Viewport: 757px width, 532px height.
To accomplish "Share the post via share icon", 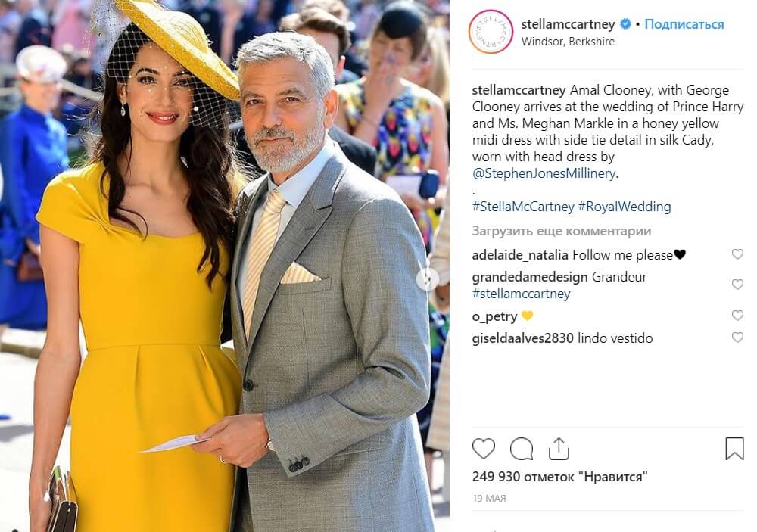I will tap(559, 449).
